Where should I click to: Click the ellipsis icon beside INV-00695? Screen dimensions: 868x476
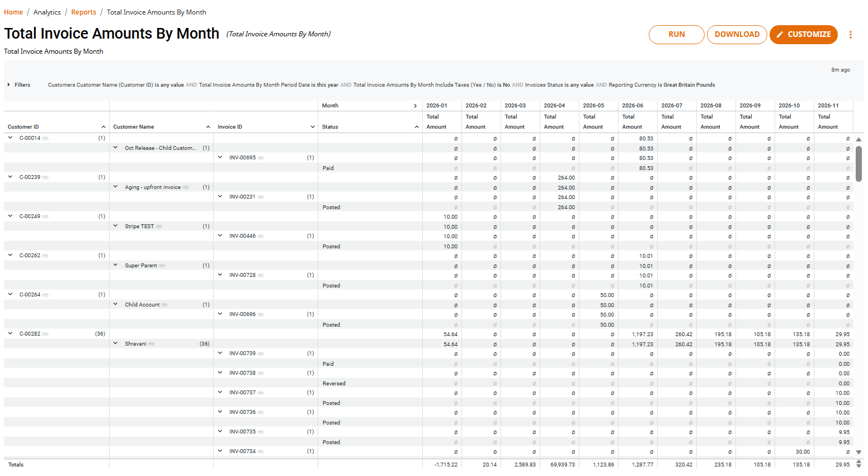[261, 158]
